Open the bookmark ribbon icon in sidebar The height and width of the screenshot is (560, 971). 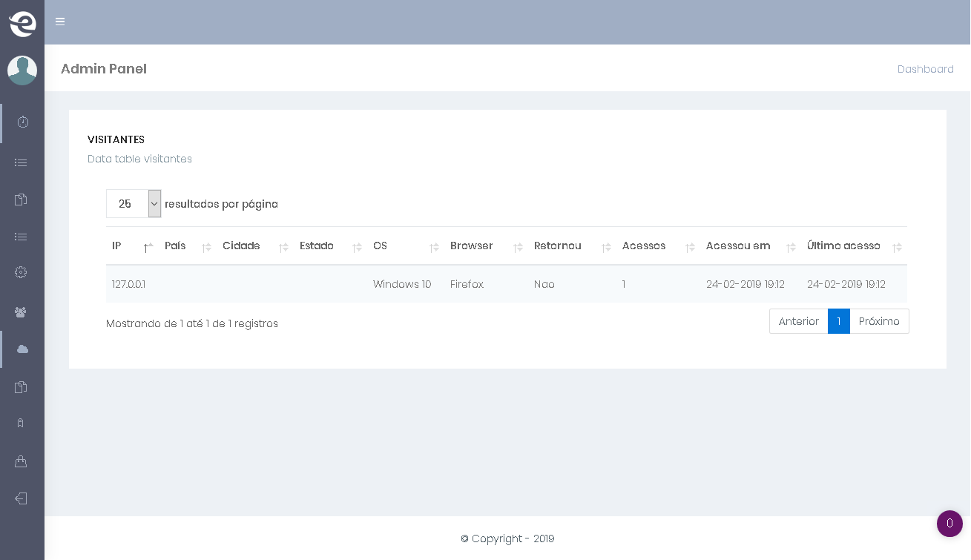[21, 423]
